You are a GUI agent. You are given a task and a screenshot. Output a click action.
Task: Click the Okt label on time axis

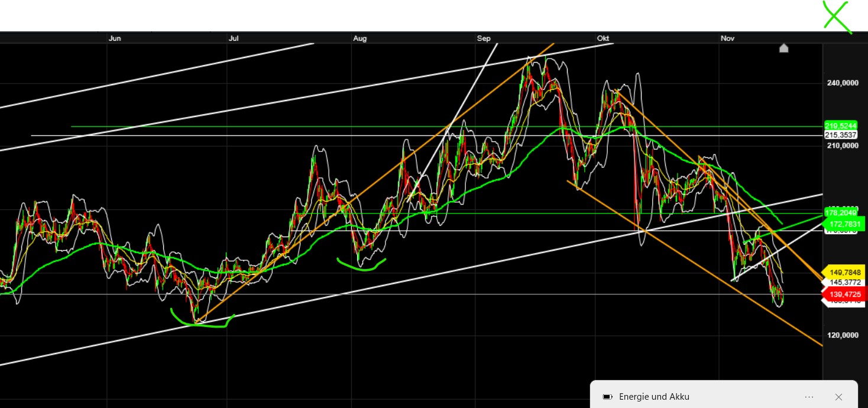click(x=603, y=38)
